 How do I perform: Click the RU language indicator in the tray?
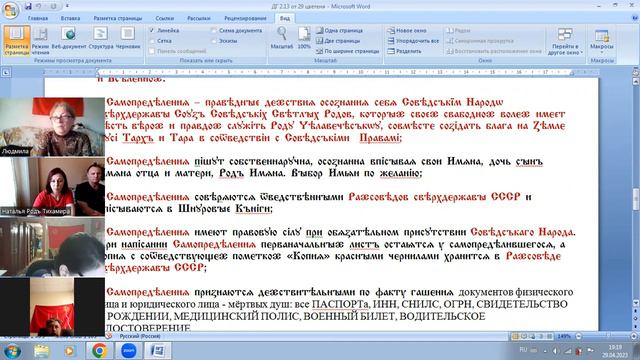point(523,350)
